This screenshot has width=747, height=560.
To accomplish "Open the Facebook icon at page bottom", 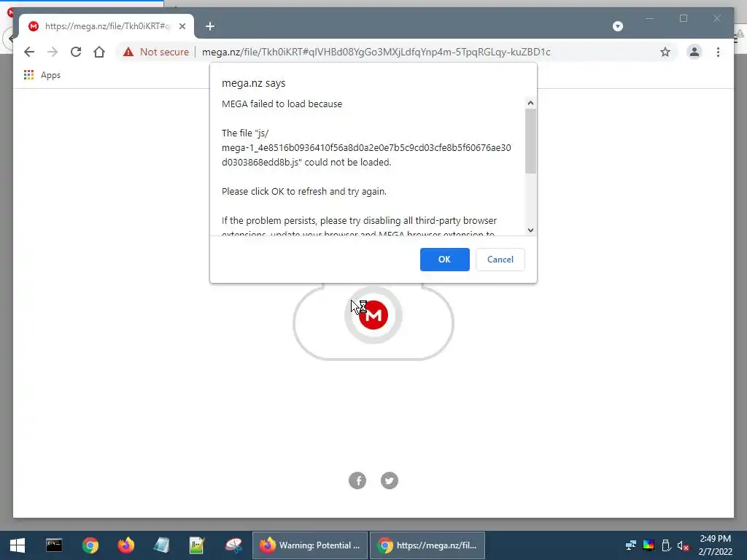I will (357, 481).
